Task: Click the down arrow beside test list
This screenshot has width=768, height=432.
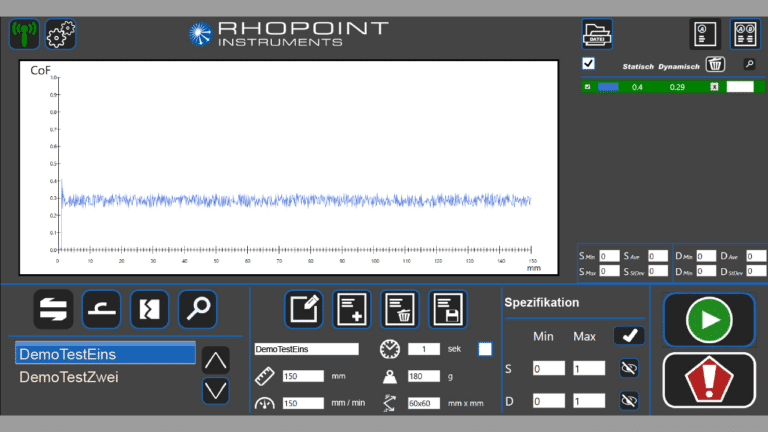Action: click(x=216, y=390)
